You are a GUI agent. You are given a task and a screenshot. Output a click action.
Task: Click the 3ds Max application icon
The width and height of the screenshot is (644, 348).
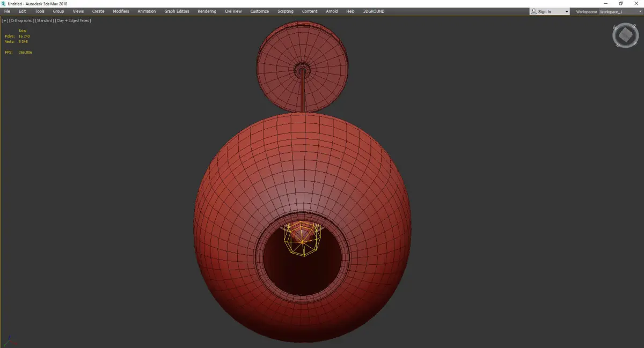(x=3, y=4)
